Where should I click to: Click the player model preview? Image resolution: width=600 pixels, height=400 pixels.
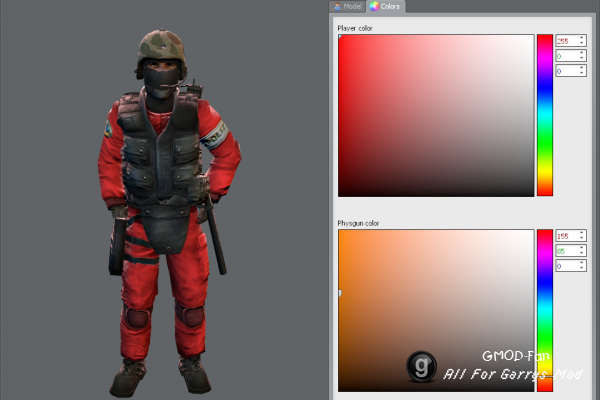pyautogui.click(x=168, y=213)
